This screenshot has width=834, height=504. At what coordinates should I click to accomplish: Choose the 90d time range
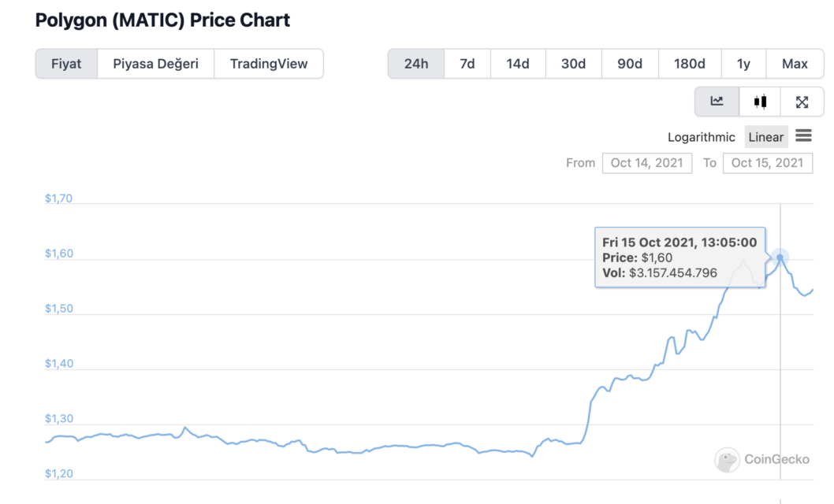(x=629, y=64)
